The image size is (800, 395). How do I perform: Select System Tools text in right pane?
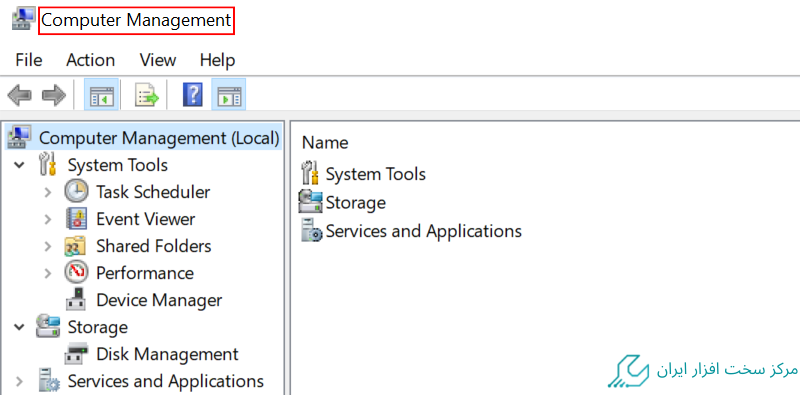coord(376,174)
